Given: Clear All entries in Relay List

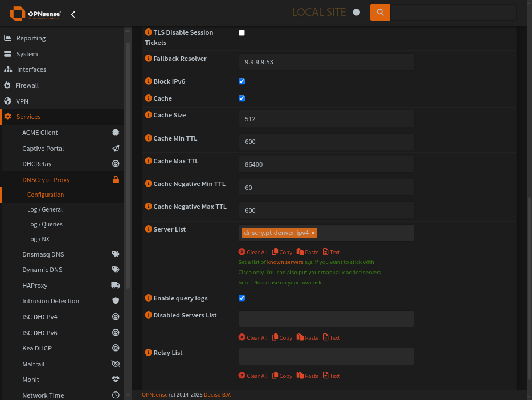Looking at the screenshot, I should [253, 376].
